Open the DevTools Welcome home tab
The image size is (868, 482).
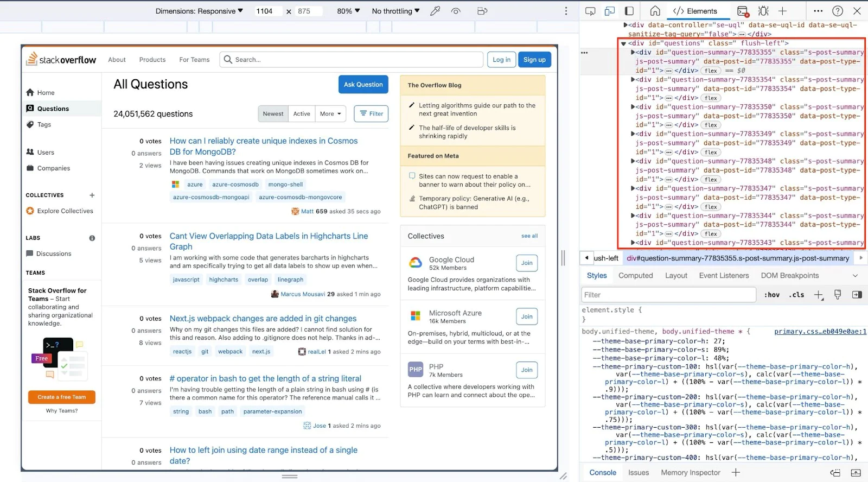[655, 11]
